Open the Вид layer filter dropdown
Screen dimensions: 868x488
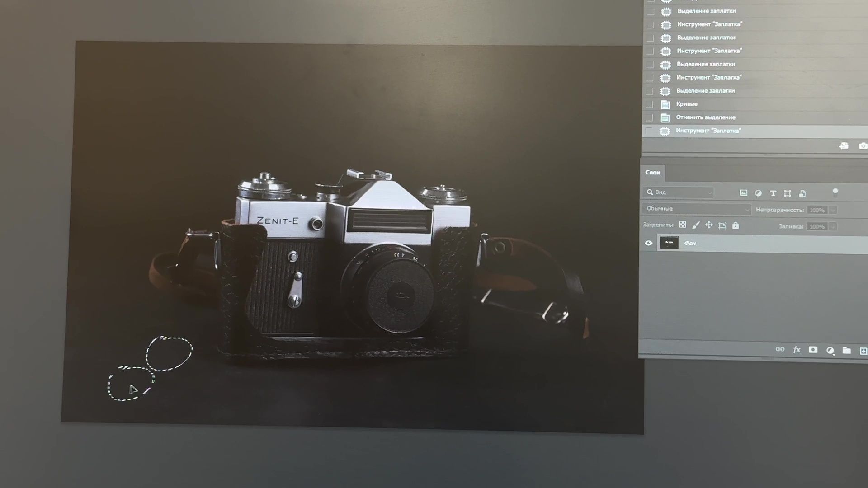678,192
